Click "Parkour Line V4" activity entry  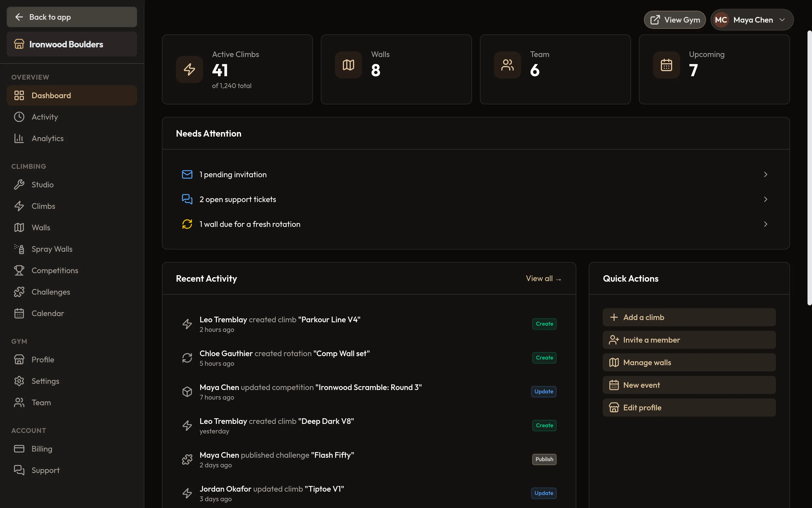click(x=369, y=324)
